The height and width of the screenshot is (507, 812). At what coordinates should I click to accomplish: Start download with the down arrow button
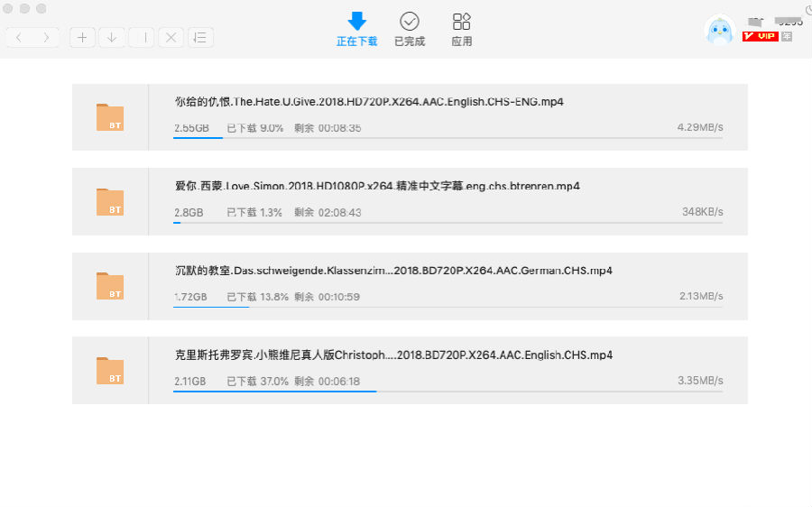(x=112, y=37)
